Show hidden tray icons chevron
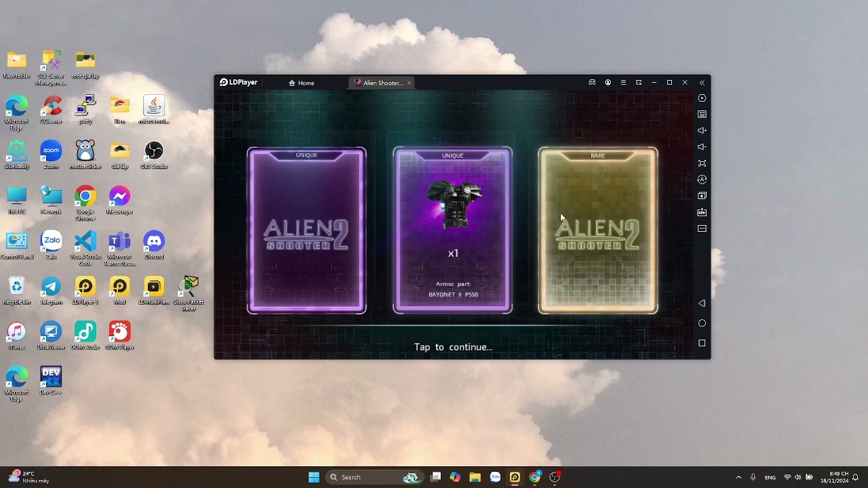Viewport: 868px width, 488px height. pyautogui.click(x=738, y=477)
